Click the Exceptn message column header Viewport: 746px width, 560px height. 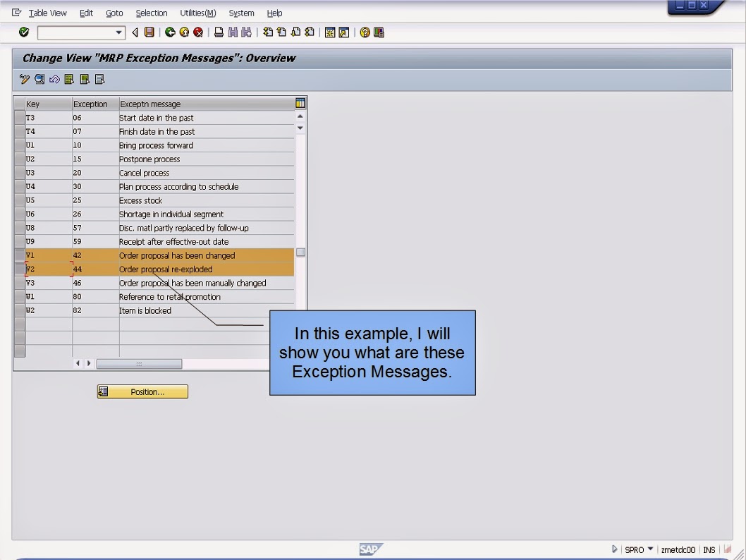tap(207, 104)
